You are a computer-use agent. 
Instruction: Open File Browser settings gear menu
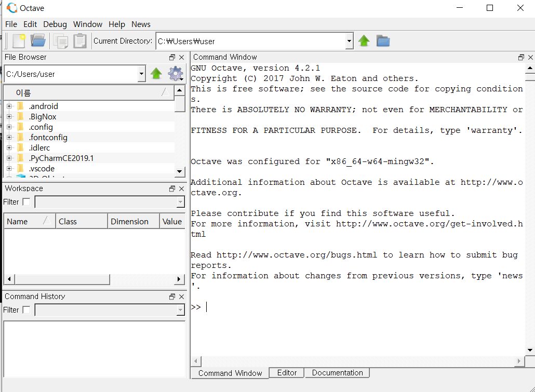click(176, 74)
